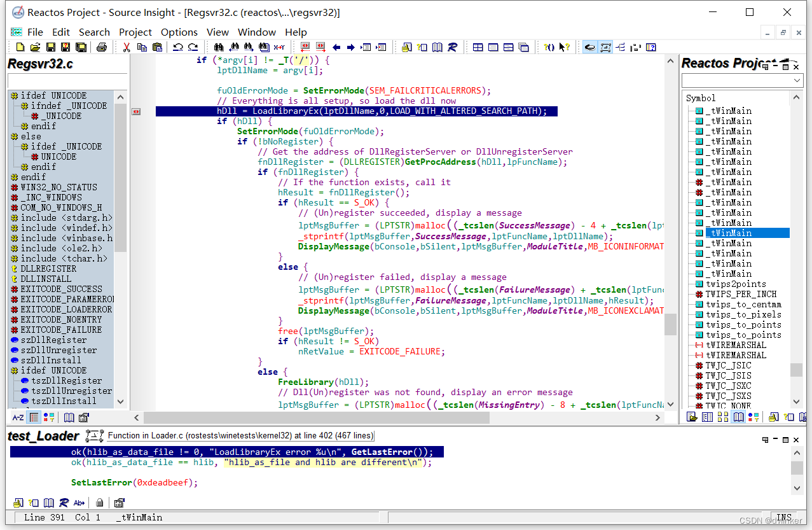
Task: Select tszDllUnregister in symbol window
Action: click(71, 391)
